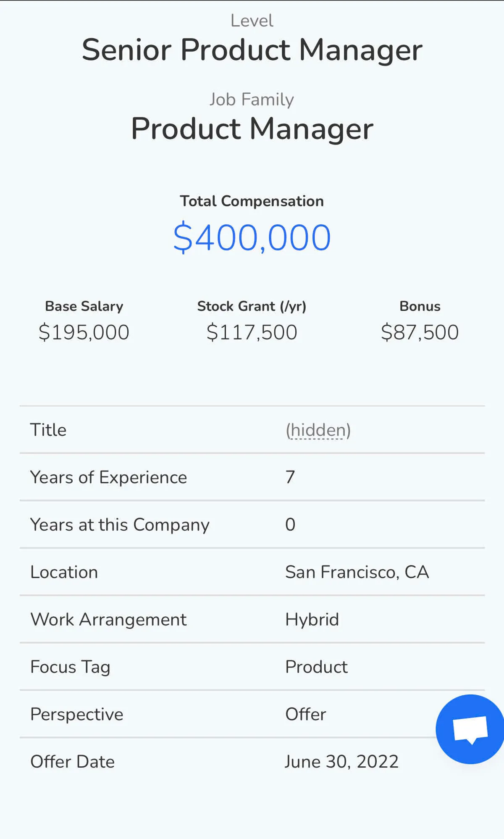Click the Bonus label

(420, 306)
